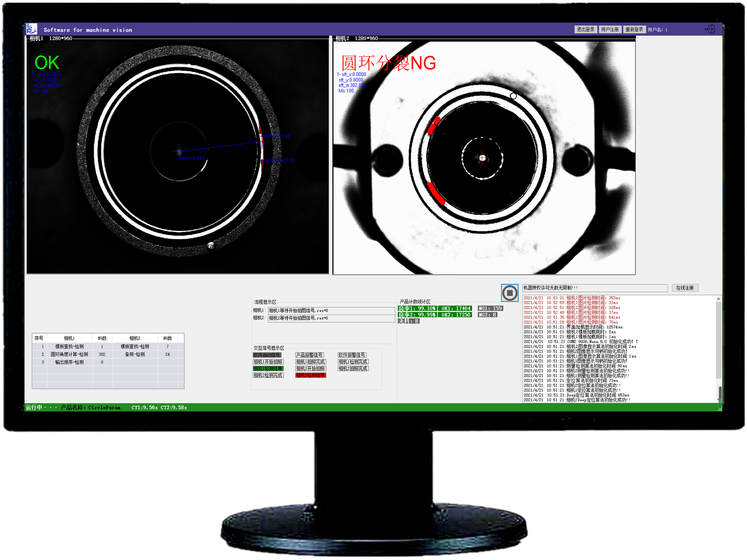Click the 机器授权许可 license text field
The image size is (747, 560).
594,288
